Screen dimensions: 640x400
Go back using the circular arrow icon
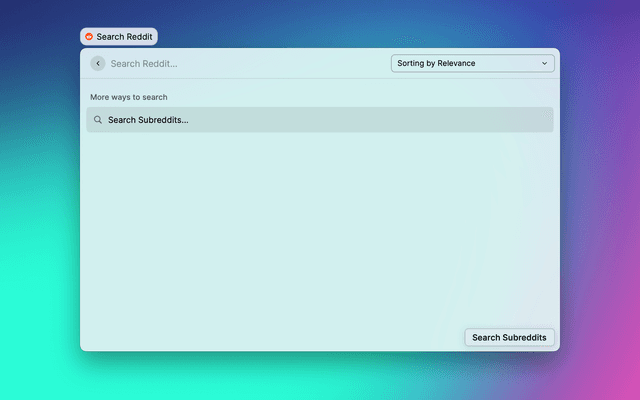(97, 63)
